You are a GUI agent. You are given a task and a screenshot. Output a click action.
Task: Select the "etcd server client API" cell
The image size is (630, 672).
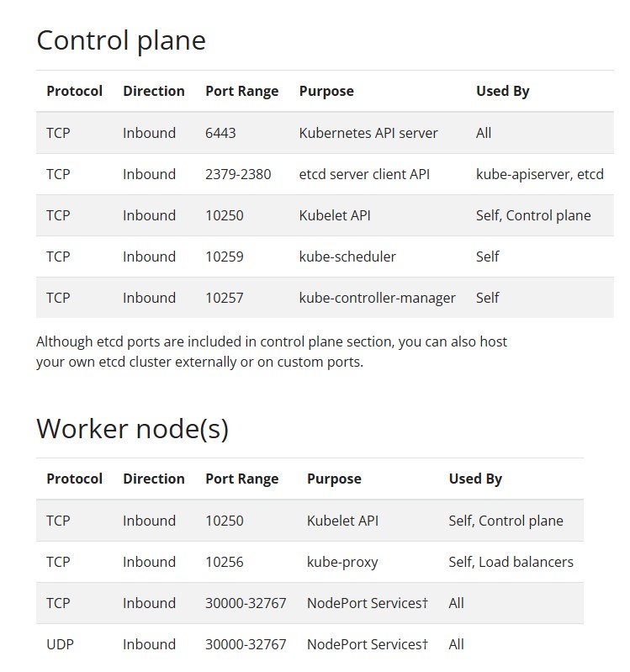[x=364, y=174]
